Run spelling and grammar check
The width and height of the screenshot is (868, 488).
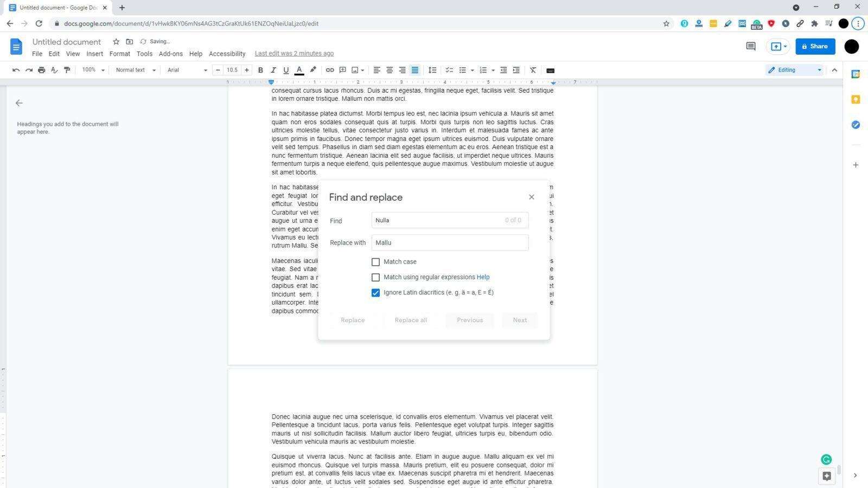tap(54, 70)
